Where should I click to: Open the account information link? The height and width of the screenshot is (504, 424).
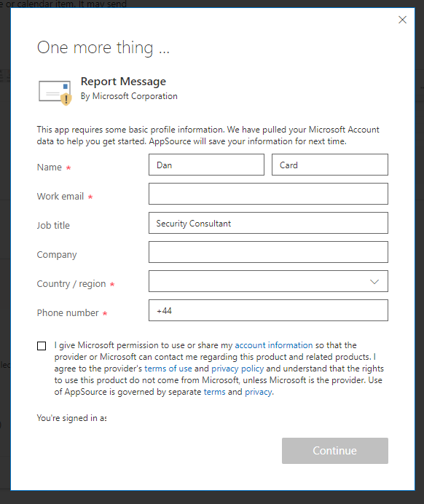click(x=273, y=345)
